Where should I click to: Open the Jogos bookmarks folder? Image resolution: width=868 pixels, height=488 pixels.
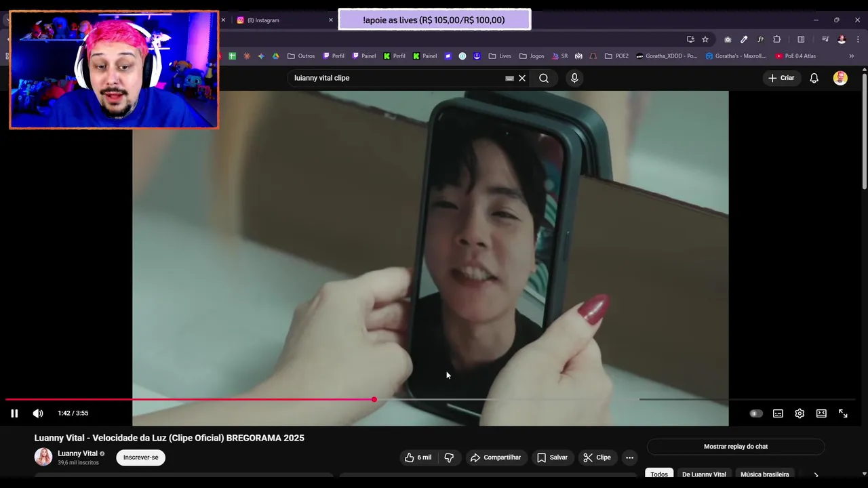pos(532,56)
